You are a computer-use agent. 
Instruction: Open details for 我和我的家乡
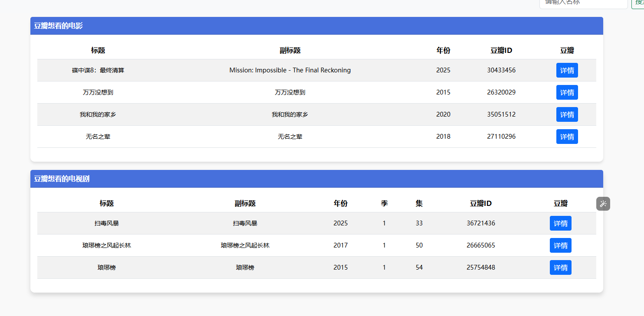coord(567,114)
